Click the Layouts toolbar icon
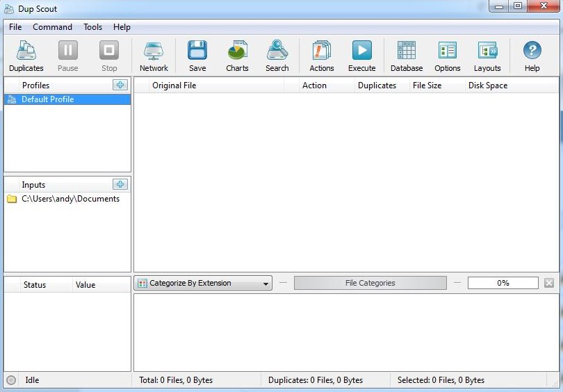 [x=487, y=56]
